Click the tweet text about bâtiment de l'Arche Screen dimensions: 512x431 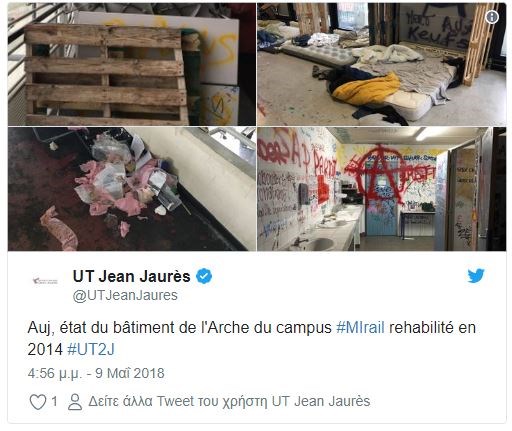(252, 338)
